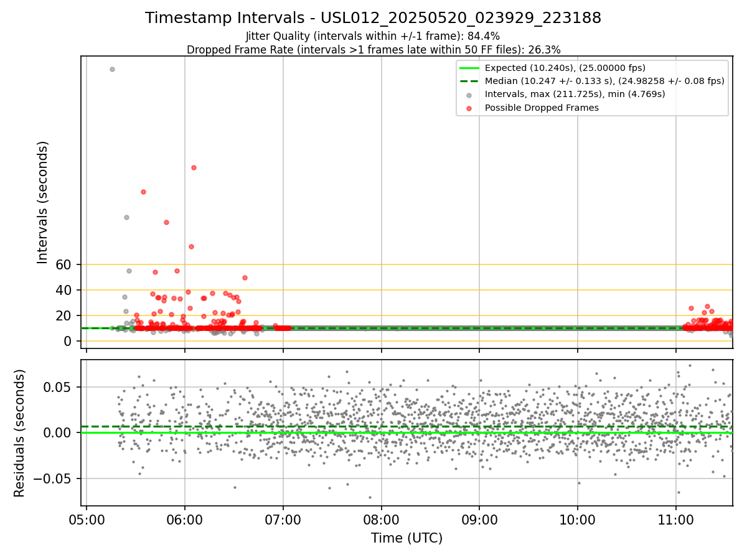Image resolution: width=747 pixels, height=560 pixels.
Task: Click the dashed dark green line sample in the legend
Action: coord(469,82)
